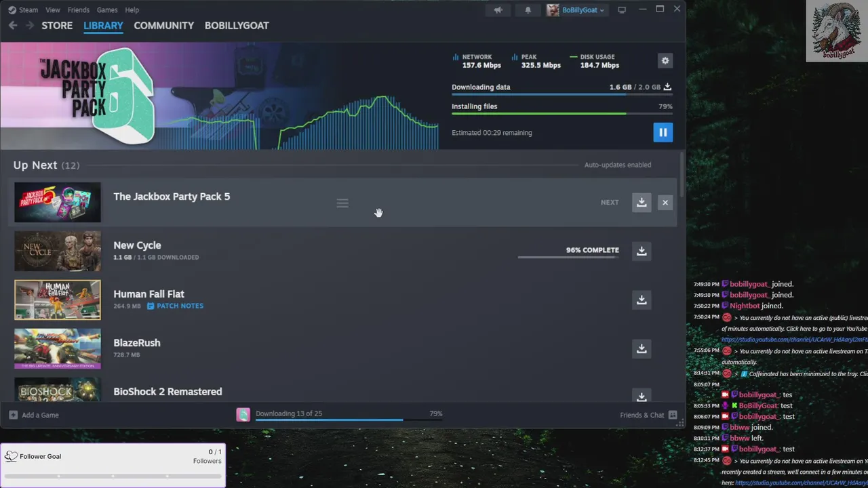The image size is (868, 488).
Task: Click the BlazeRush thumbnail
Action: coord(58,348)
